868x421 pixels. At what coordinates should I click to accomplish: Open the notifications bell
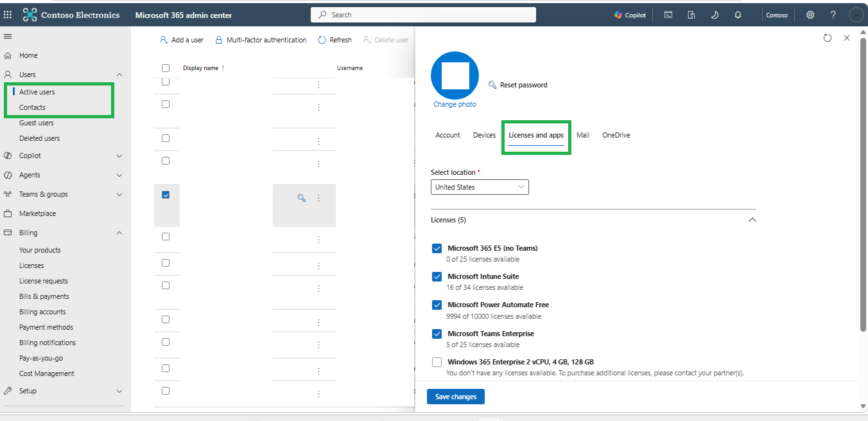click(x=738, y=15)
